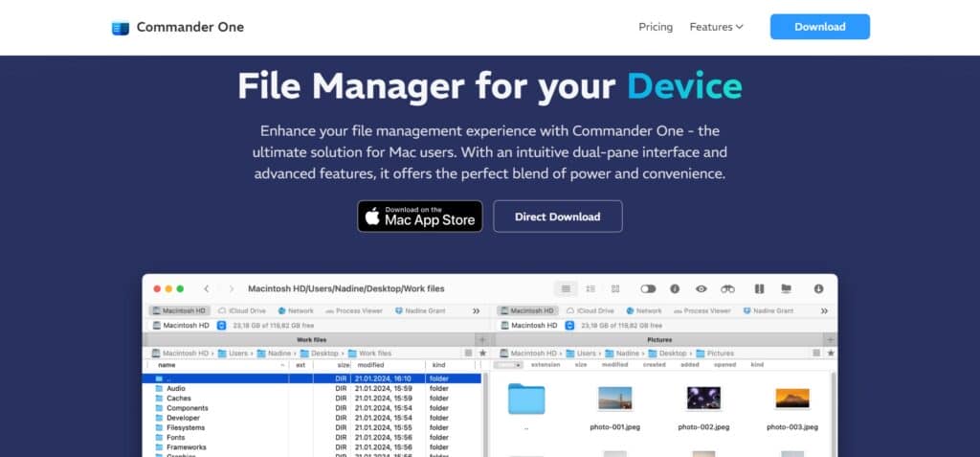The width and height of the screenshot is (980, 457).
Task: Switch to the icons grid view mode
Action: (x=615, y=288)
